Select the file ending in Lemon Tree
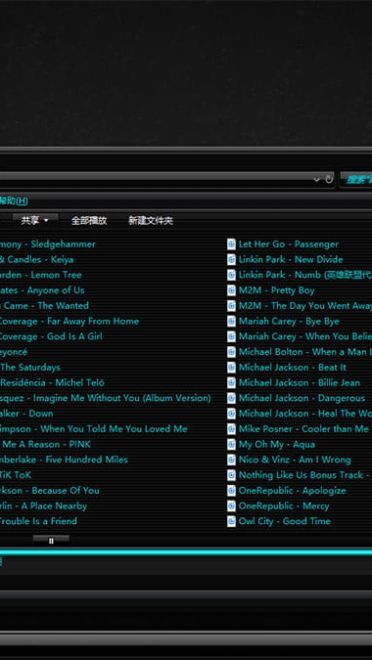Viewport: 372px width, 660px height. [41, 275]
